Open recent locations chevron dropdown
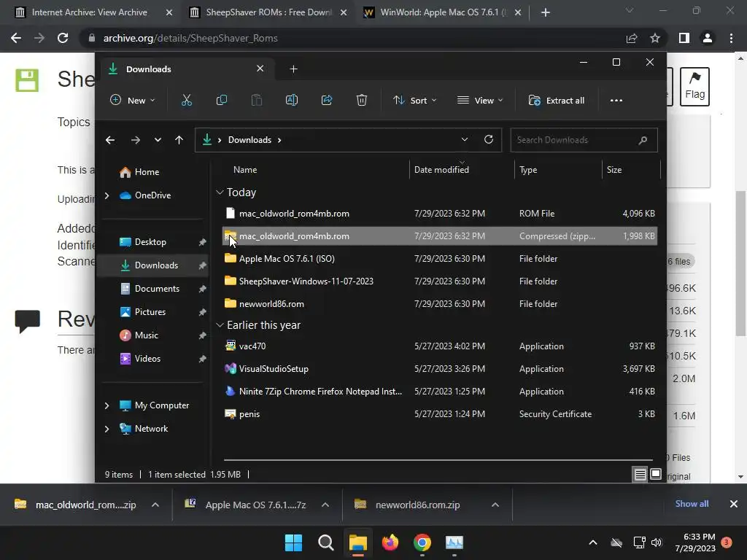The image size is (747, 560). tap(158, 140)
